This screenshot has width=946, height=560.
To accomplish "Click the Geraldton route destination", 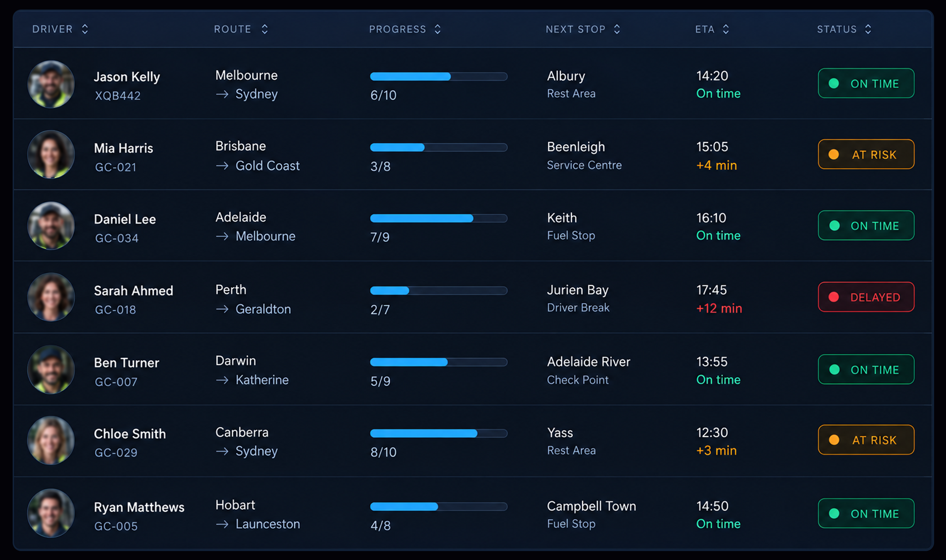I will point(263,309).
